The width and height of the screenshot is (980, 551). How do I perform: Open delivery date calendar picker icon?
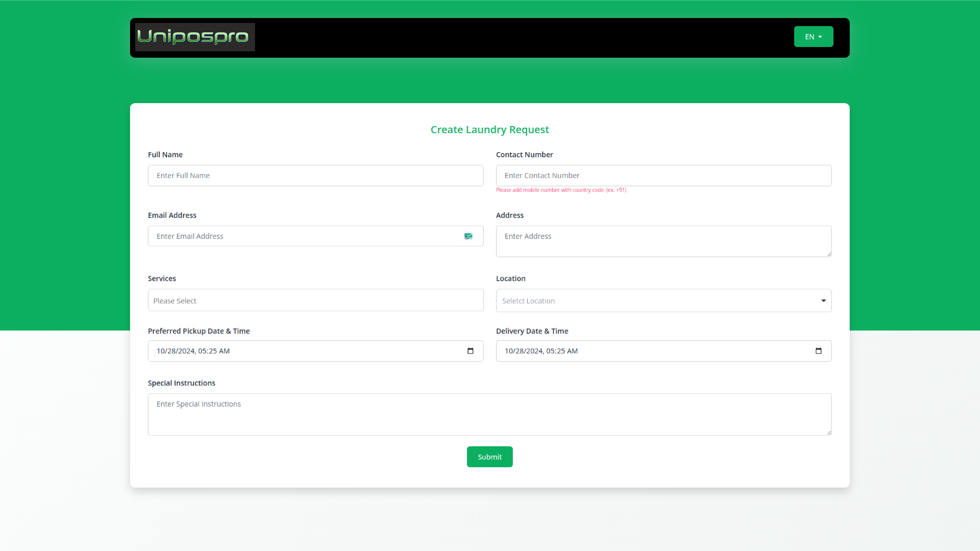coord(818,351)
